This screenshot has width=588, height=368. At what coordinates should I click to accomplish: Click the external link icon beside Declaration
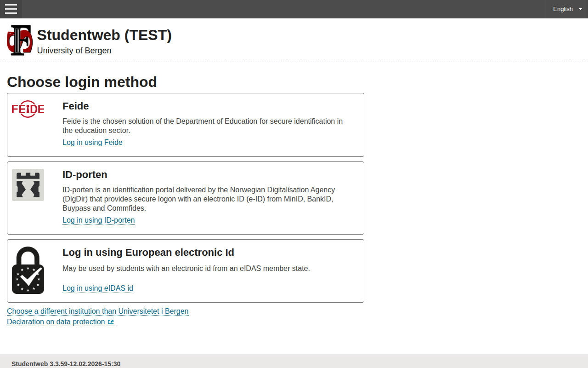[x=111, y=322]
